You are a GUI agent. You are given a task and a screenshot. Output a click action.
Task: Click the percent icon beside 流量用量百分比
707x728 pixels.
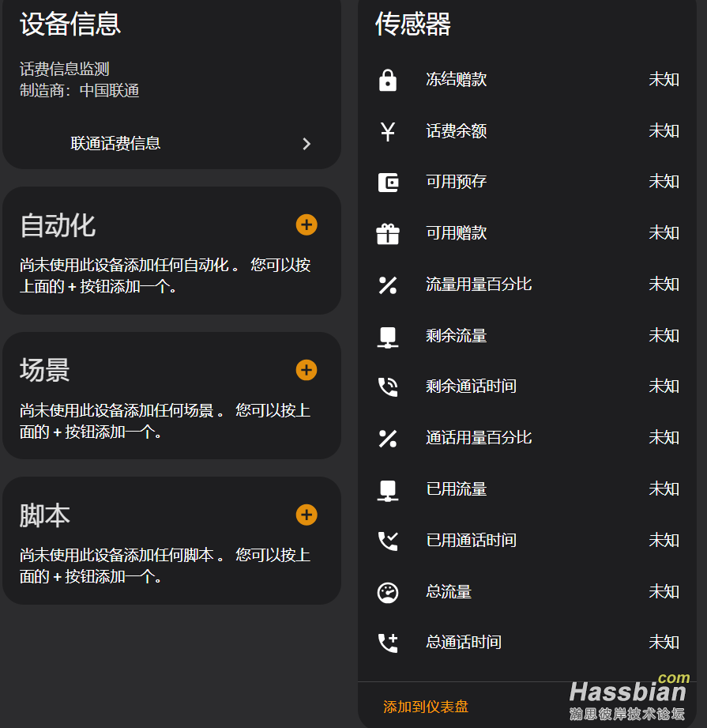click(x=388, y=285)
